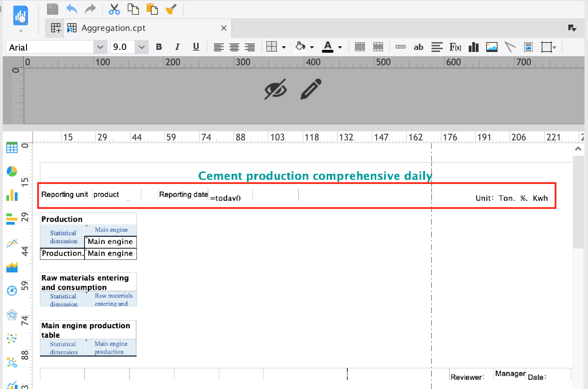The width and height of the screenshot is (588, 389).
Task: Open the tab list dropdown at right
Action: tap(572, 28)
